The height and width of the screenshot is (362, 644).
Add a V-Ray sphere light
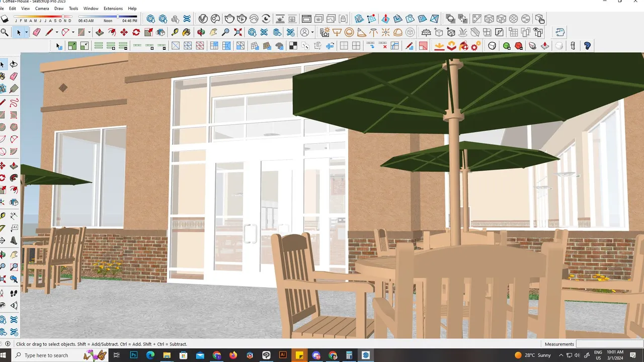(349, 32)
